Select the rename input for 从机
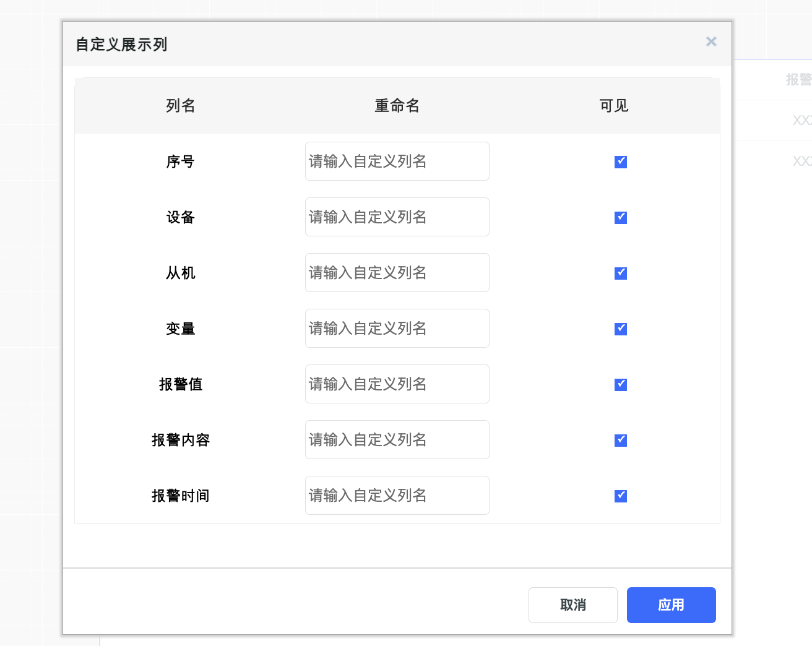Viewport: 812px width, 646px height. [x=397, y=273]
